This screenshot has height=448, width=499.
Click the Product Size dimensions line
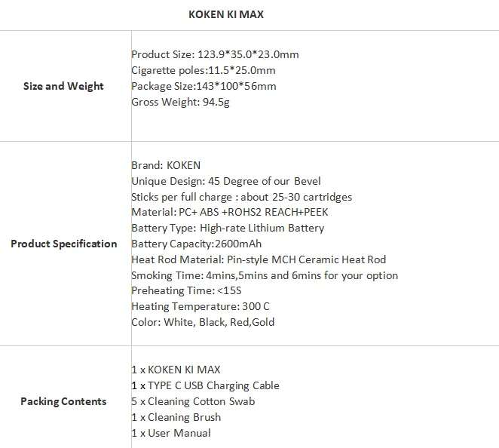(x=215, y=54)
